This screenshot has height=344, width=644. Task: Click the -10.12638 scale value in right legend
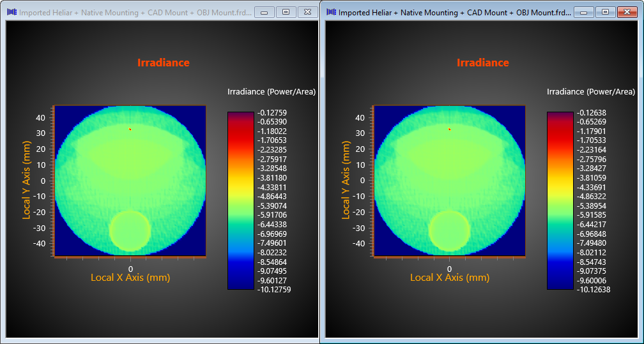(x=595, y=289)
